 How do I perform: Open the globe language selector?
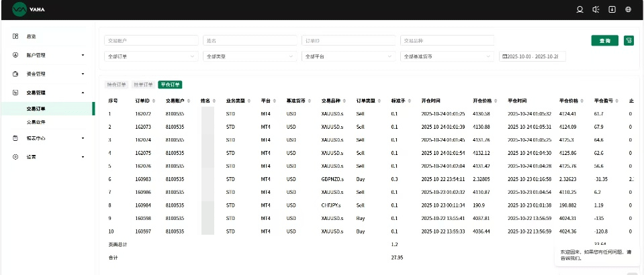628,9
